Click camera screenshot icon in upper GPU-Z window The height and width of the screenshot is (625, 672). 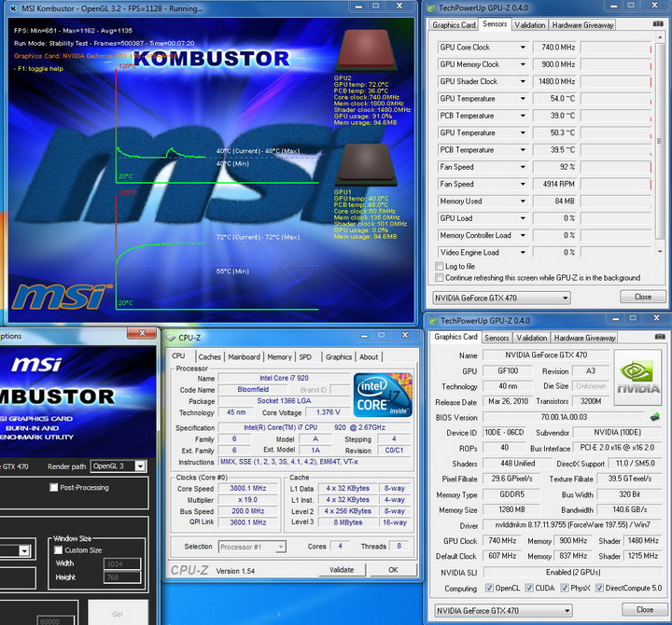point(658,24)
